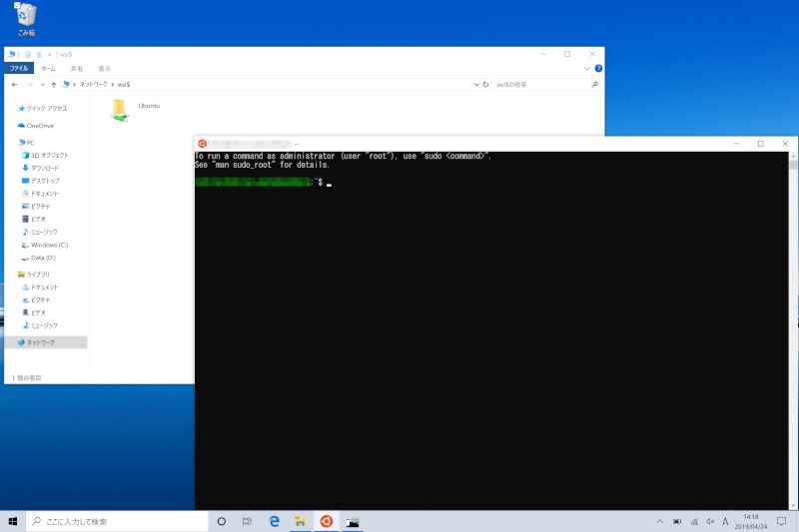Image resolution: width=799 pixels, height=532 pixels.
Task: Select Data (D:) drive
Action: pos(43,258)
